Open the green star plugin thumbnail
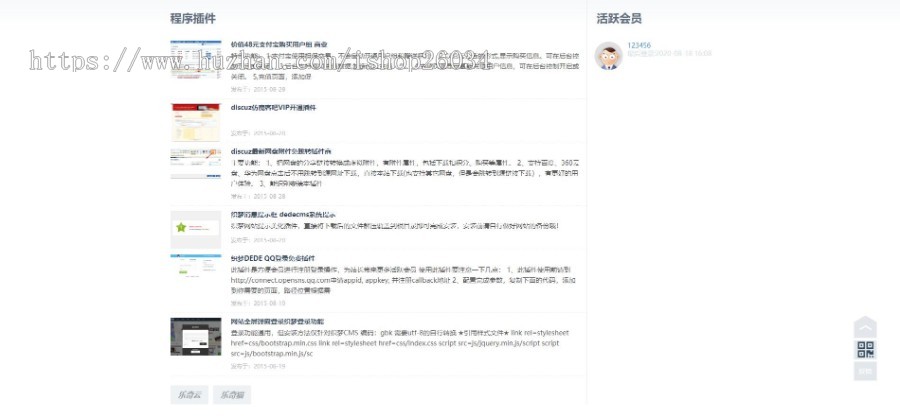900x418 pixels. (196, 229)
